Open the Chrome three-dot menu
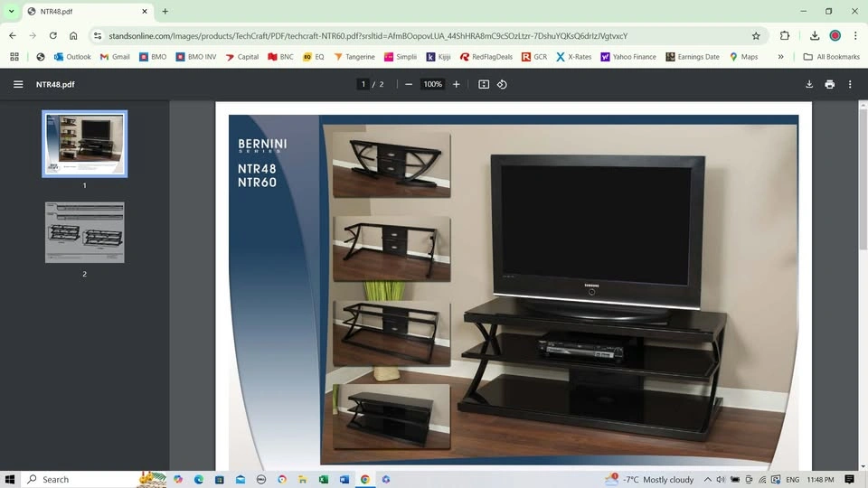This screenshot has height=488, width=868. (x=855, y=35)
